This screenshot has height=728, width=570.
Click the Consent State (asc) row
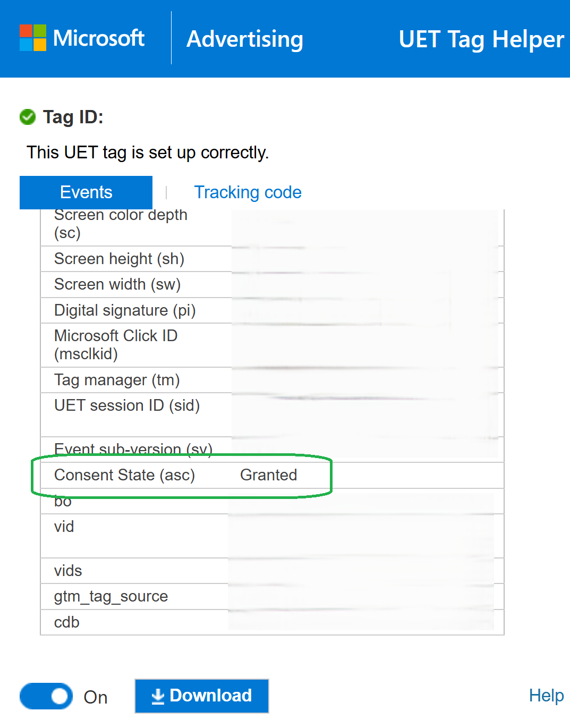tap(125, 475)
